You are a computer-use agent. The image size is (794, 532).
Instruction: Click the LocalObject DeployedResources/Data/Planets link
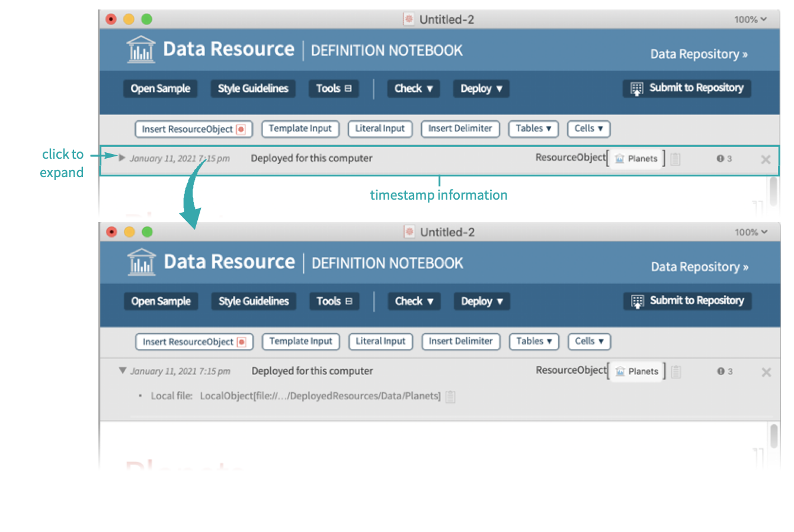[x=320, y=396]
